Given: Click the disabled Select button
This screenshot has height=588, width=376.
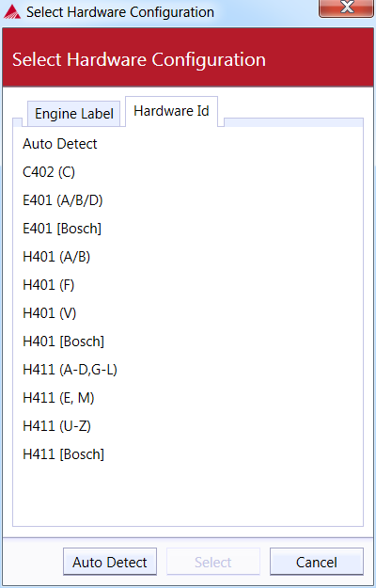Looking at the screenshot, I should pos(213,562).
